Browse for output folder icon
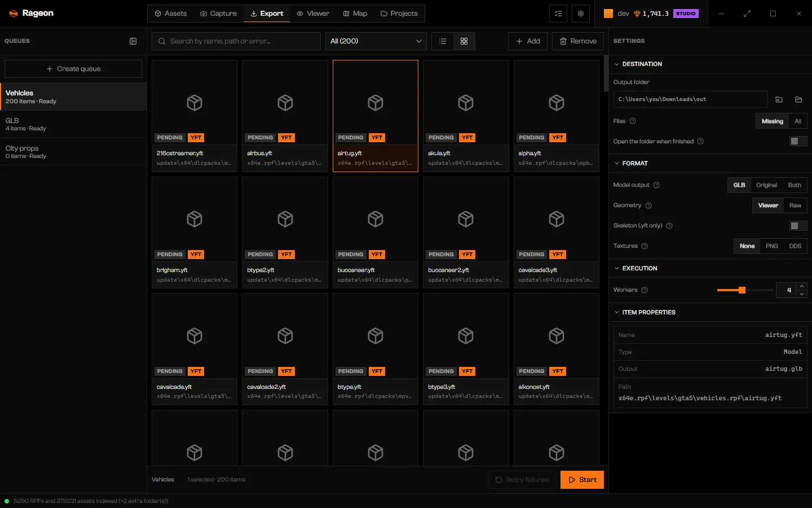This screenshot has height=508, width=812. click(779, 99)
